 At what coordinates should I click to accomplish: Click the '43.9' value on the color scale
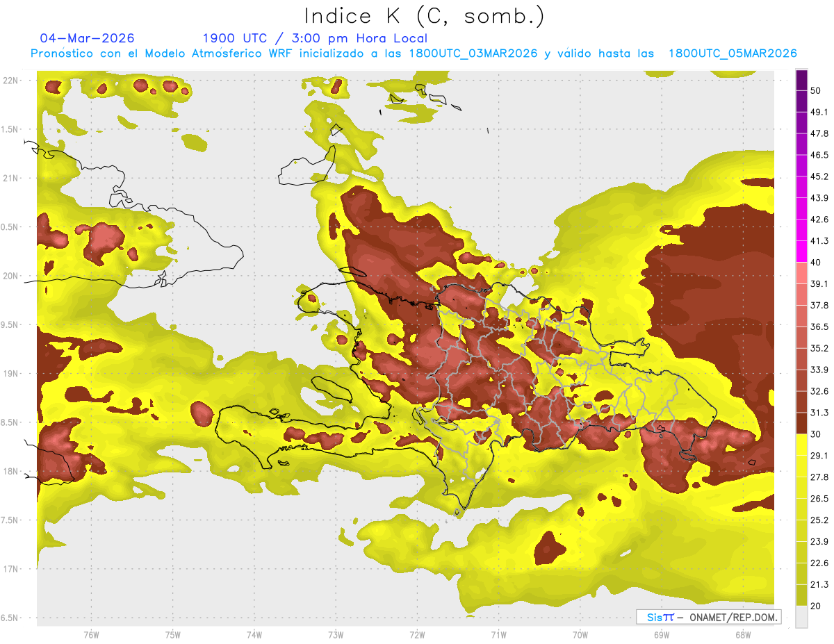pos(819,198)
